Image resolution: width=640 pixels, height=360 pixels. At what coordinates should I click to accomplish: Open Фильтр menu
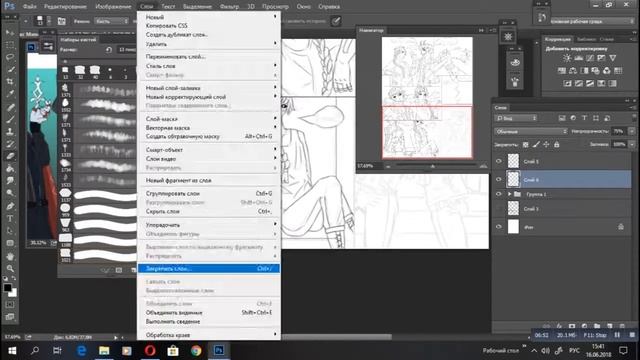[x=229, y=7]
